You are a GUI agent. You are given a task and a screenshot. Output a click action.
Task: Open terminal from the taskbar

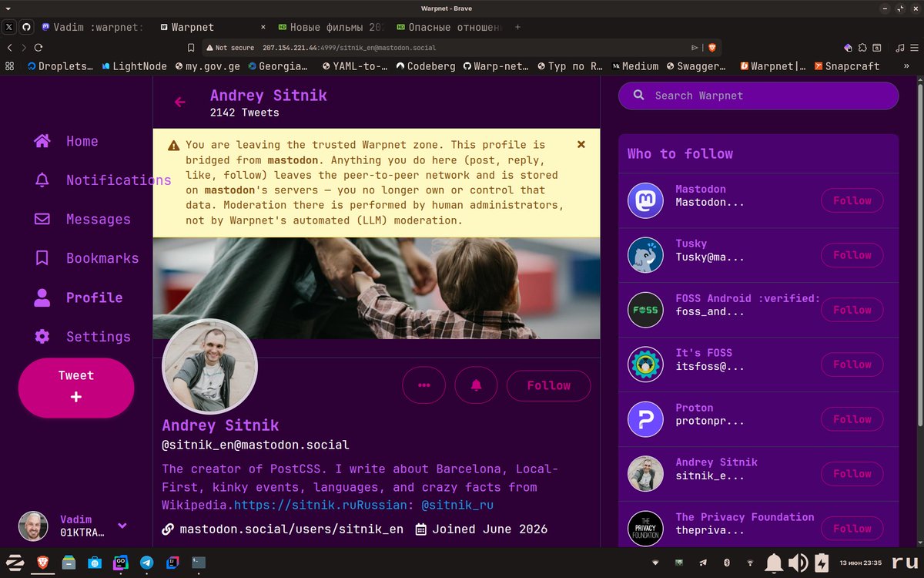tap(199, 563)
